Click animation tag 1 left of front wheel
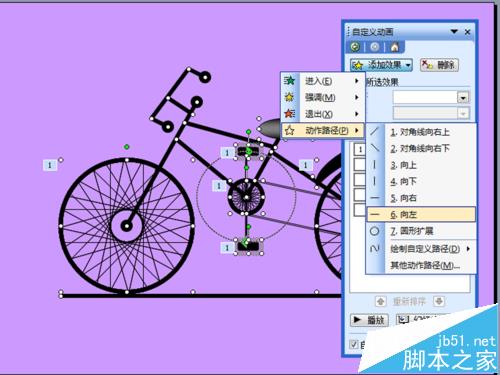Image resolution: width=500 pixels, height=375 pixels. coord(50,165)
